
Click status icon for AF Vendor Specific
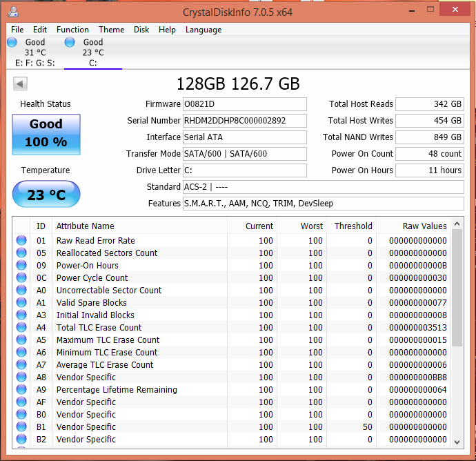click(x=21, y=402)
